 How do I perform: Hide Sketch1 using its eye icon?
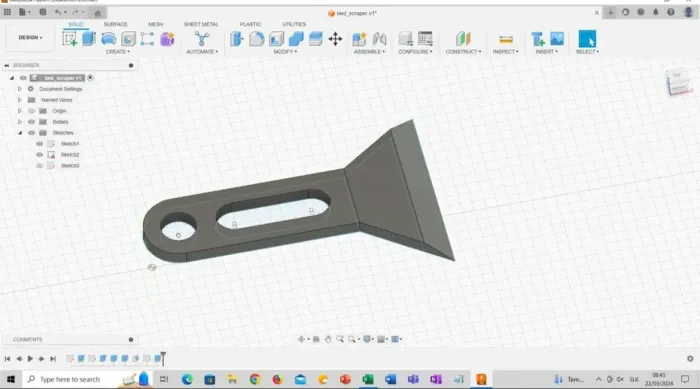(39, 144)
